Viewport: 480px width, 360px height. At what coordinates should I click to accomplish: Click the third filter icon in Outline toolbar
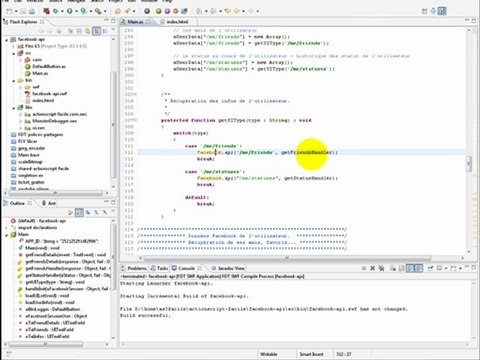[105, 212]
